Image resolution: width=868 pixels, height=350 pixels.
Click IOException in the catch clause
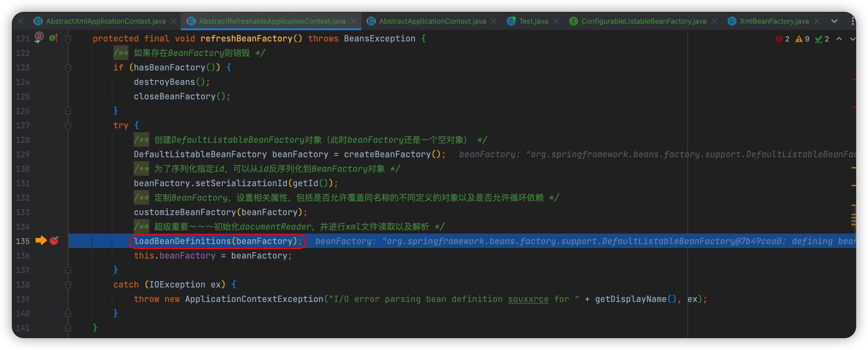[177, 285]
